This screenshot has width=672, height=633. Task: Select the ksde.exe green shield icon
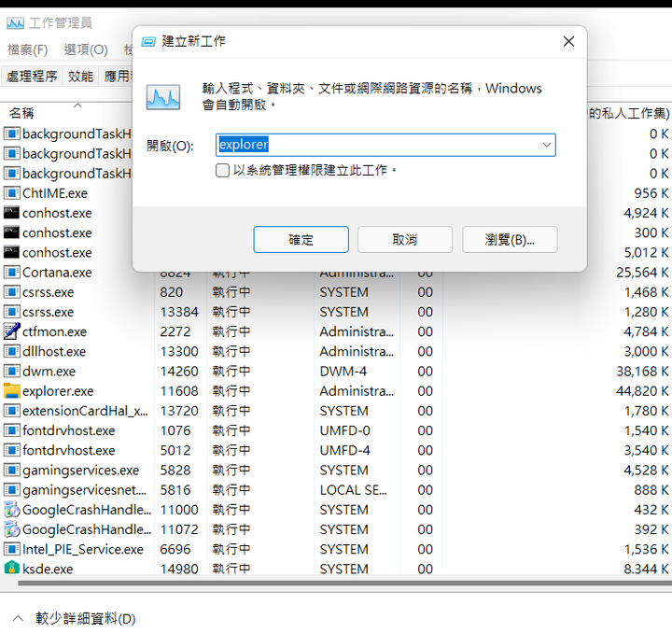(11, 568)
